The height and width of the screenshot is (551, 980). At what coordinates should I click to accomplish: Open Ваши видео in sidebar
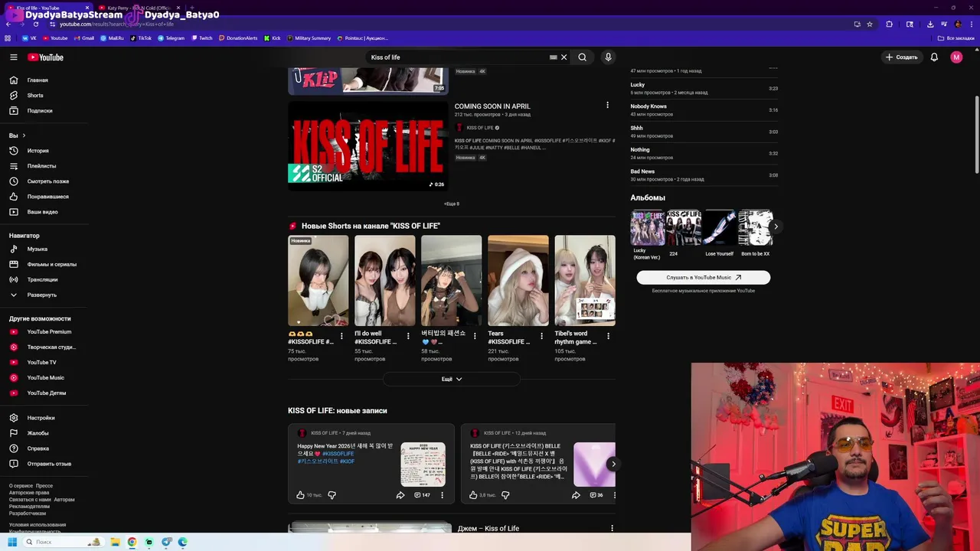(43, 212)
